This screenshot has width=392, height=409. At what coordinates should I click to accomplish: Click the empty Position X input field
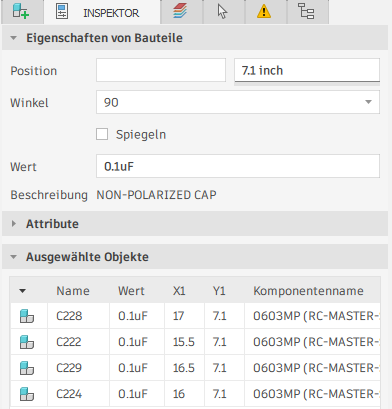tap(161, 70)
